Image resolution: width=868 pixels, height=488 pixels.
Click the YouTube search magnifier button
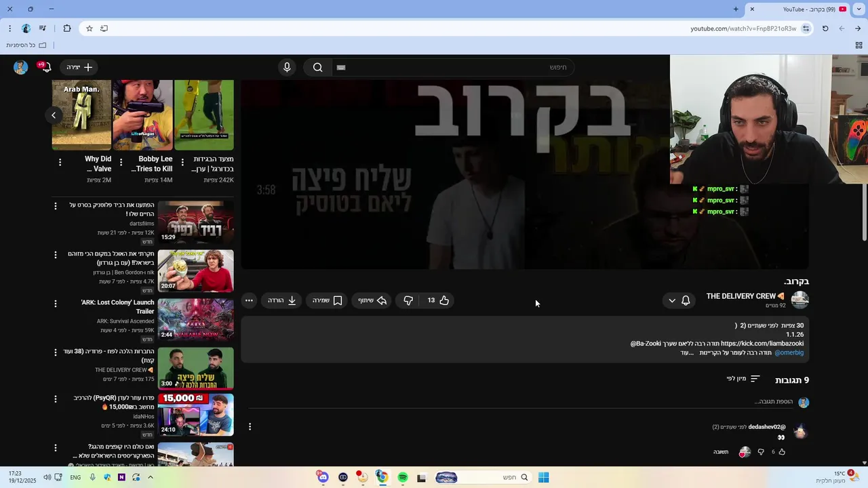point(317,67)
